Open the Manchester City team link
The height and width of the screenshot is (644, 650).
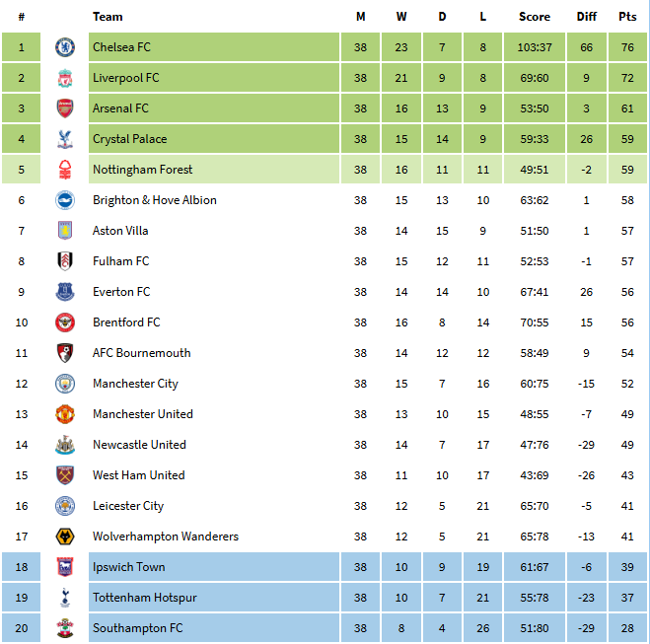coord(135,384)
